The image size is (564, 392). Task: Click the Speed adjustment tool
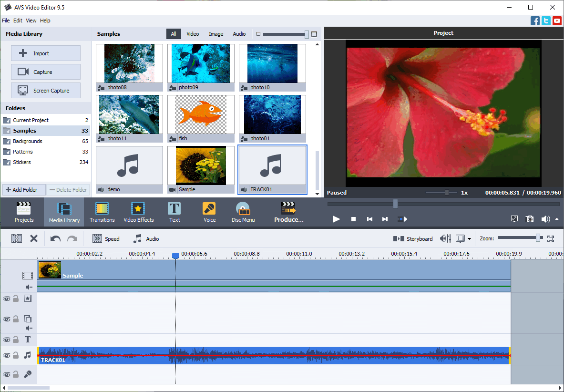point(106,238)
